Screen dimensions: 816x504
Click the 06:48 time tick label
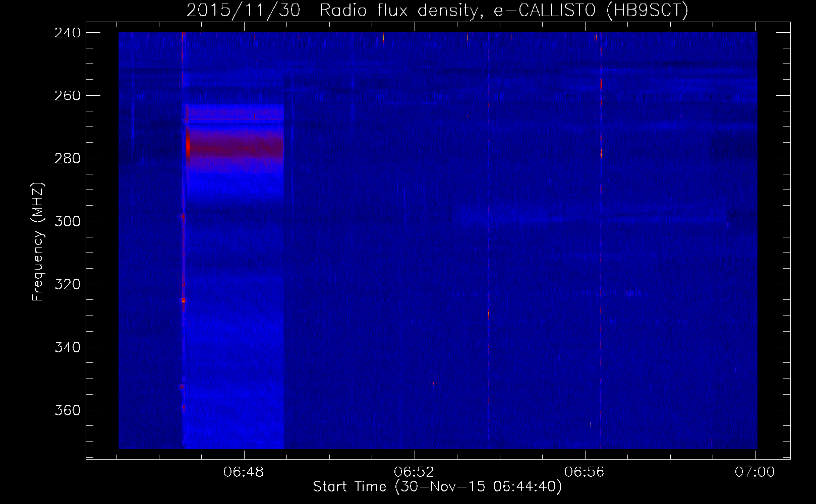coord(244,472)
